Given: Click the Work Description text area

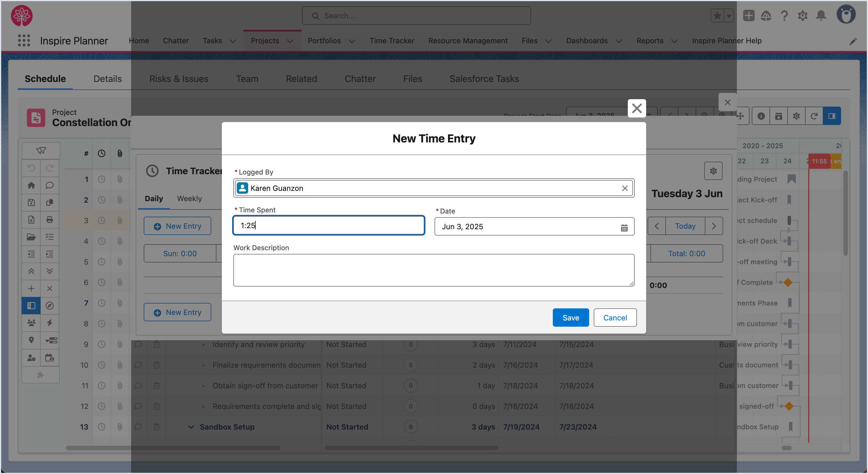Looking at the screenshot, I should 434,270.
